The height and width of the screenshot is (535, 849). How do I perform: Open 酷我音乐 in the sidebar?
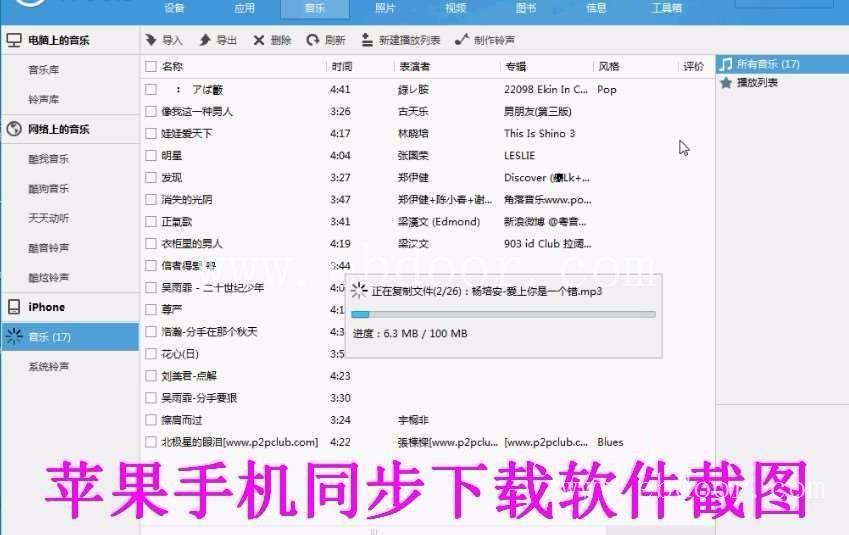[49, 159]
